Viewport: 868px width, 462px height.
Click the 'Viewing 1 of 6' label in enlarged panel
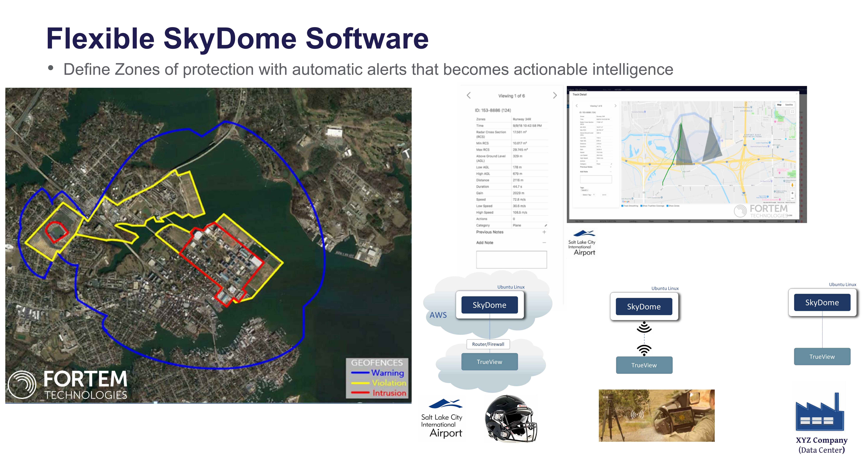[x=511, y=96]
